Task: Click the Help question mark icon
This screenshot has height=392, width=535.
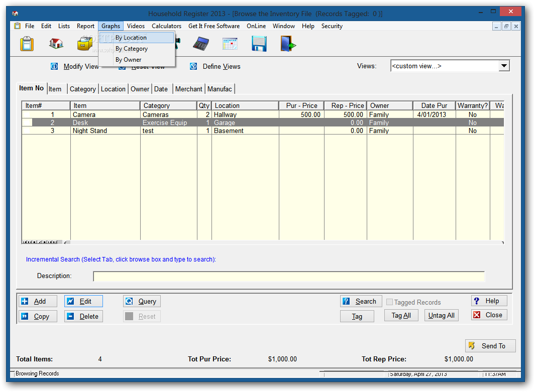Action: click(477, 301)
